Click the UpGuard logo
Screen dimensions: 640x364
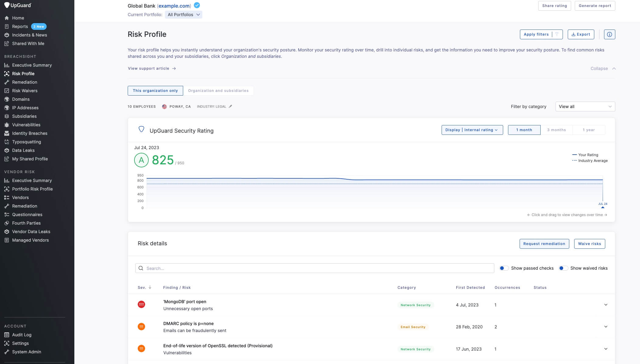[x=18, y=5]
